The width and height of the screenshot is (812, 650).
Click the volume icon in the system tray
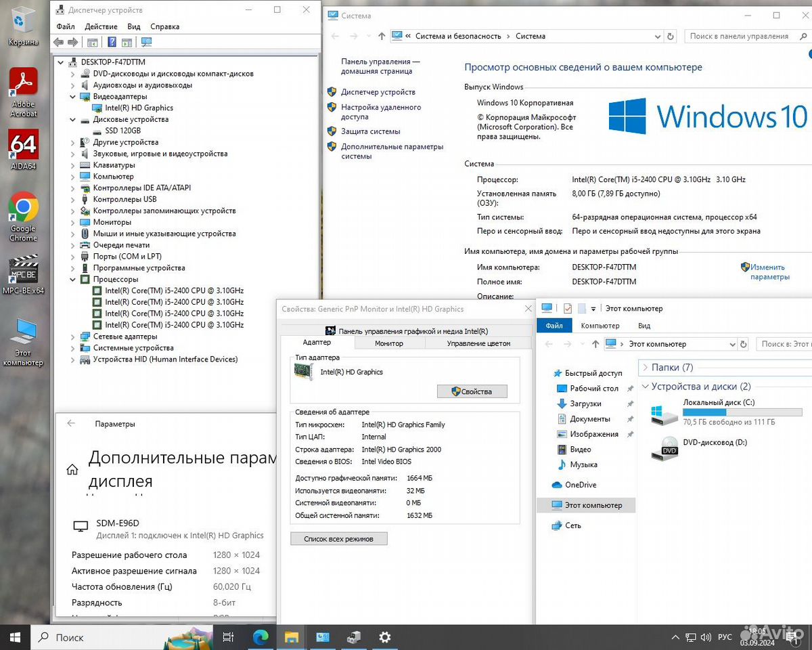click(705, 637)
